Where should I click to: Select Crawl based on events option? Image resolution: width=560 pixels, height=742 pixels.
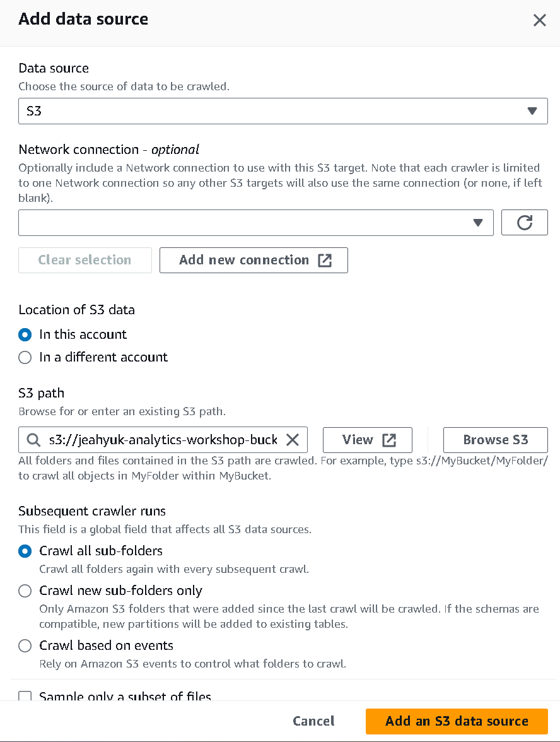25,646
